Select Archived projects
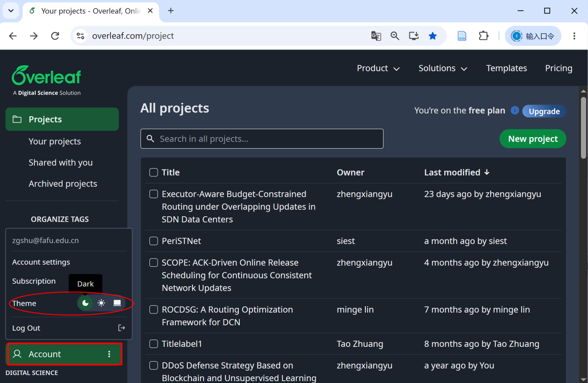Screen dimensions: 588x383 click(63, 184)
